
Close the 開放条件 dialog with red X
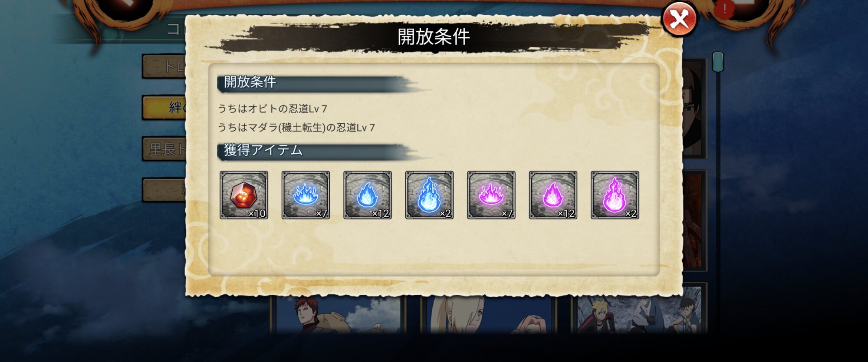click(679, 19)
